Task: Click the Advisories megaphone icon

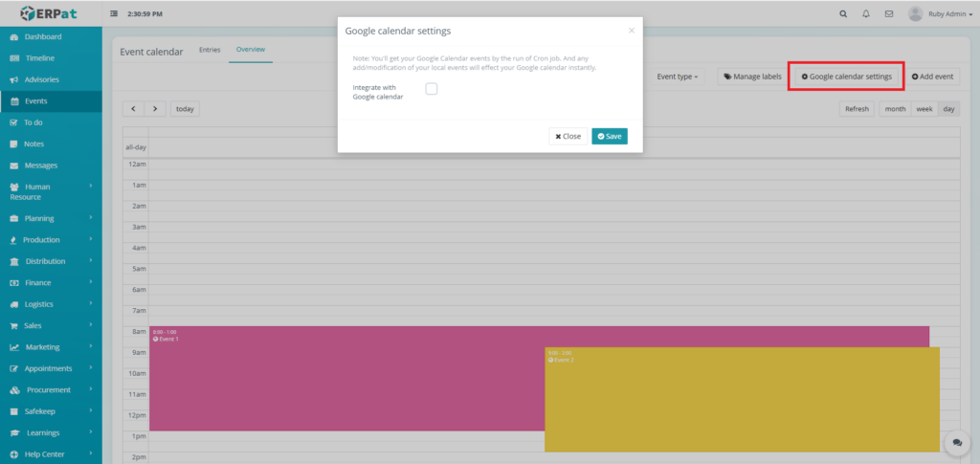Action: pyautogui.click(x=14, y=80)
